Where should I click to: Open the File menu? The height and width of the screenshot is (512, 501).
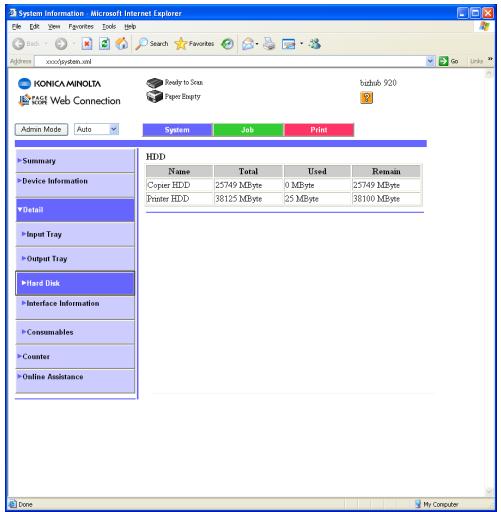(x=16, y=27)
